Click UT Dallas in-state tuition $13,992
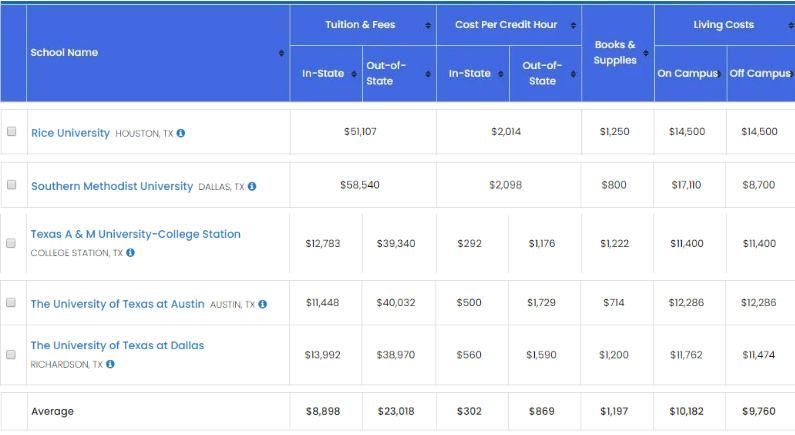795x435 pixels. 322,355
